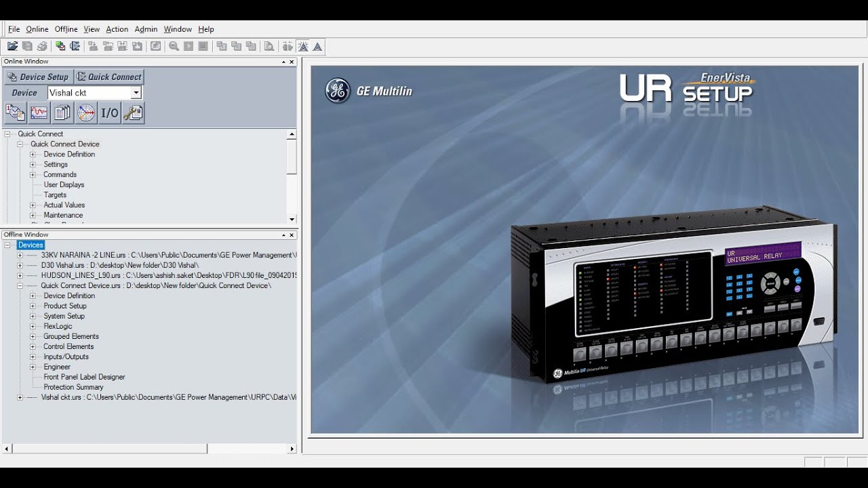Select the Devices root in Offline Window
Screen dimensions: 868x488
pos(31,245)
